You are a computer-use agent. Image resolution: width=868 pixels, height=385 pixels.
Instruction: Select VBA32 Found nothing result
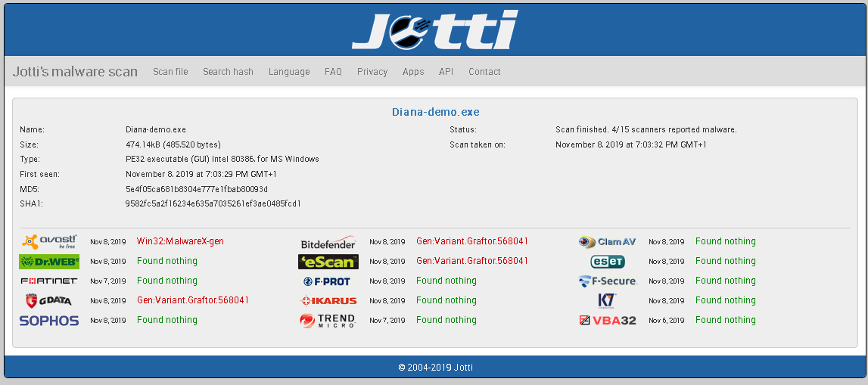(725, 320)
